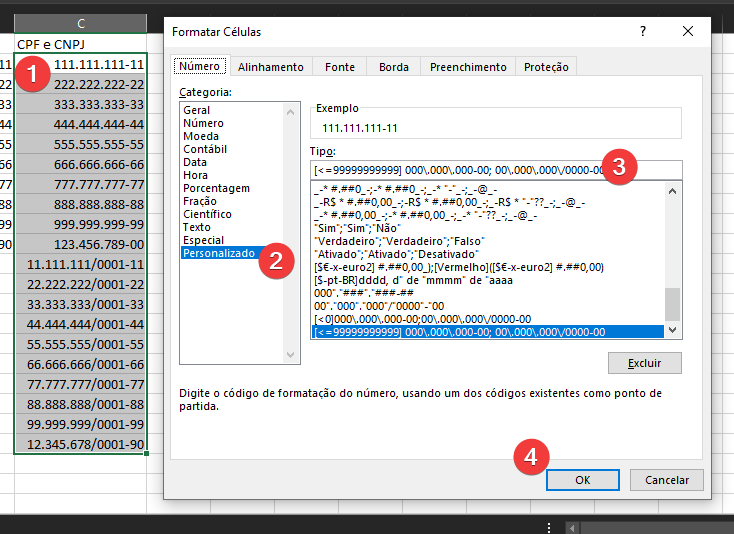Viewport: 734px width, 534px height.
Task: Select cell with 666.666.666-66
Action: coord(81,165)
